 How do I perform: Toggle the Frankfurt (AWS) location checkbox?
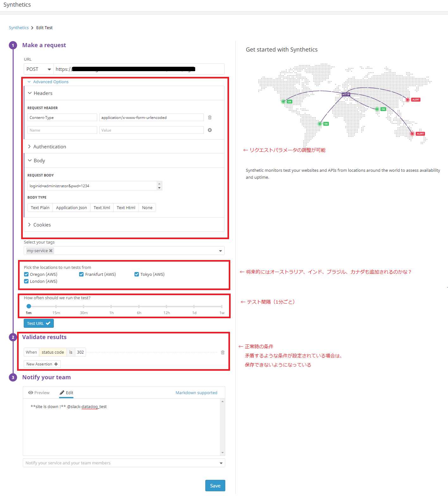(81, 274)
